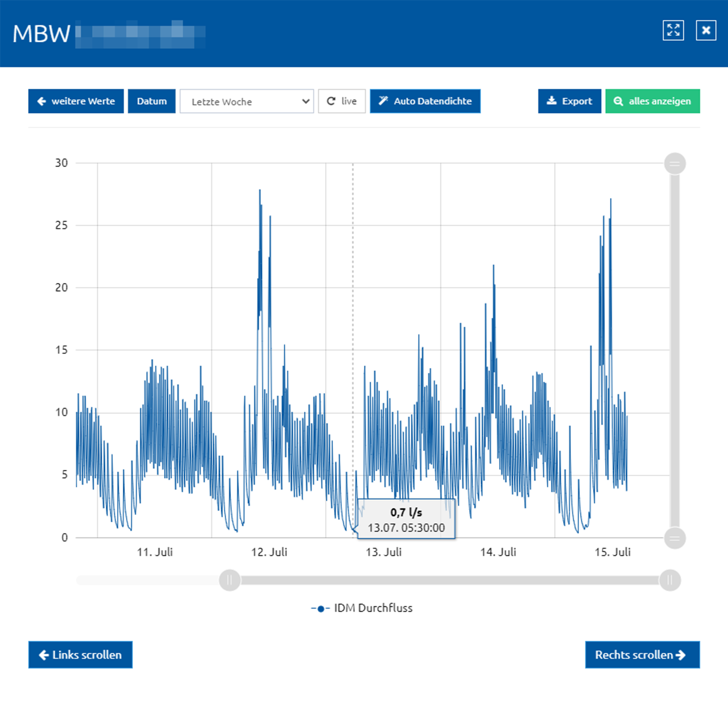Close the MBW chart dialog
Screen dimensions: 728x713
[x=706, y=30]
